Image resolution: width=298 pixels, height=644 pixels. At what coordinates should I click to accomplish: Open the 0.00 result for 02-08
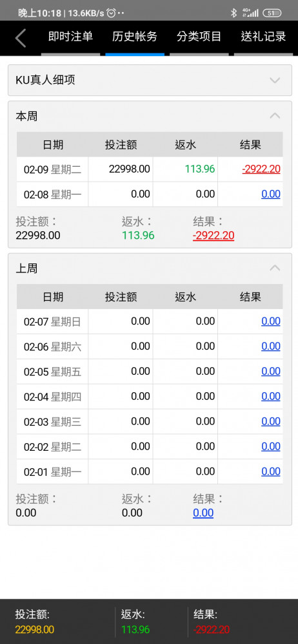271,194
